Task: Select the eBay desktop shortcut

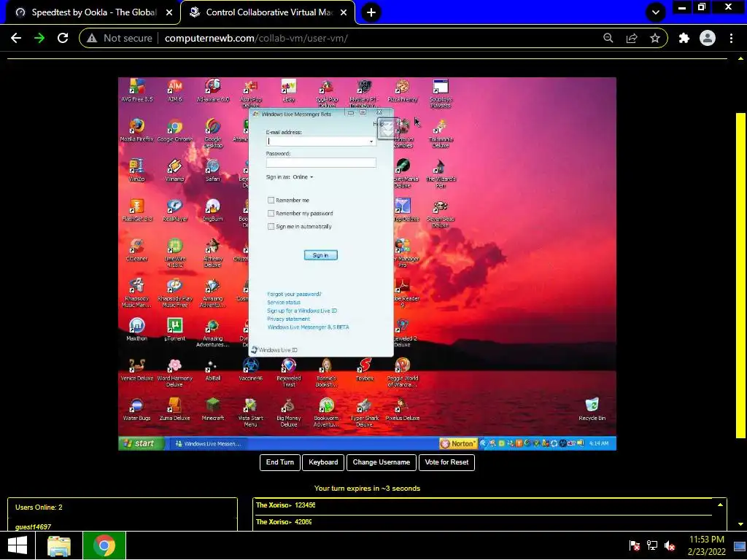Action: click(289, 90)
